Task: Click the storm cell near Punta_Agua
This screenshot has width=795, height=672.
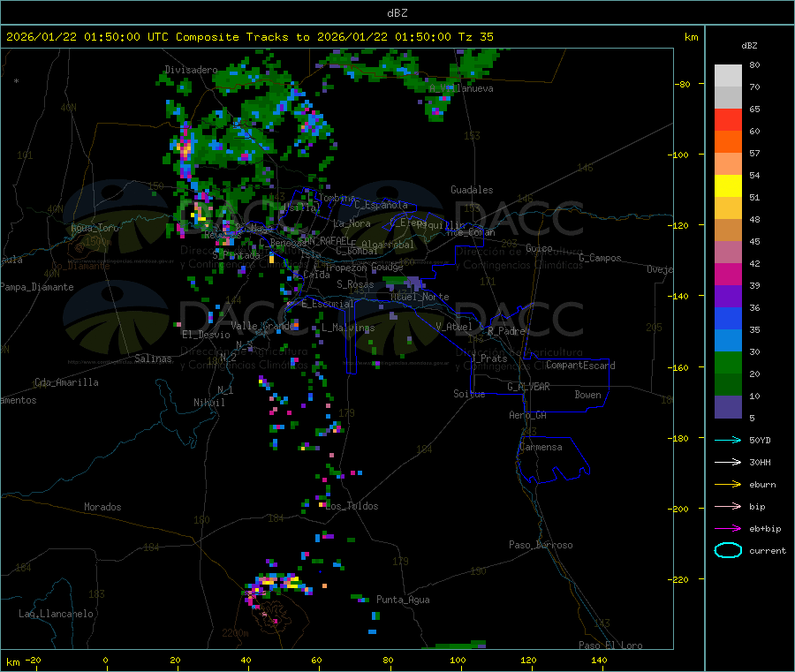Action: pos(360,599)
